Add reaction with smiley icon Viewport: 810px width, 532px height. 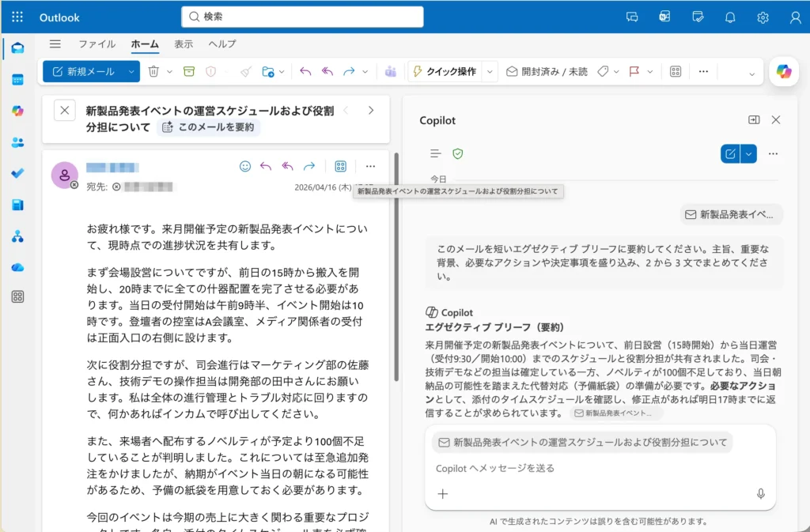(x=245, y=166)
